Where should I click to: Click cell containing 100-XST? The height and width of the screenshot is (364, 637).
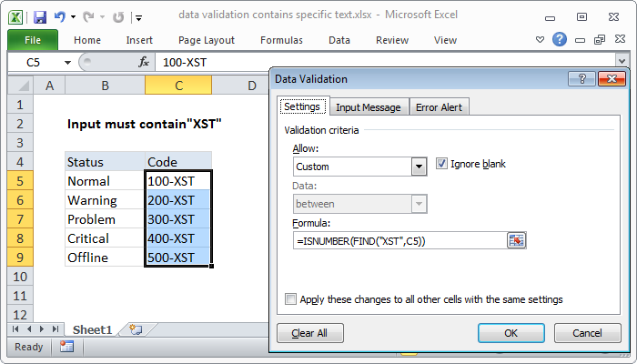pyautogui.click(x=178, y=181)
